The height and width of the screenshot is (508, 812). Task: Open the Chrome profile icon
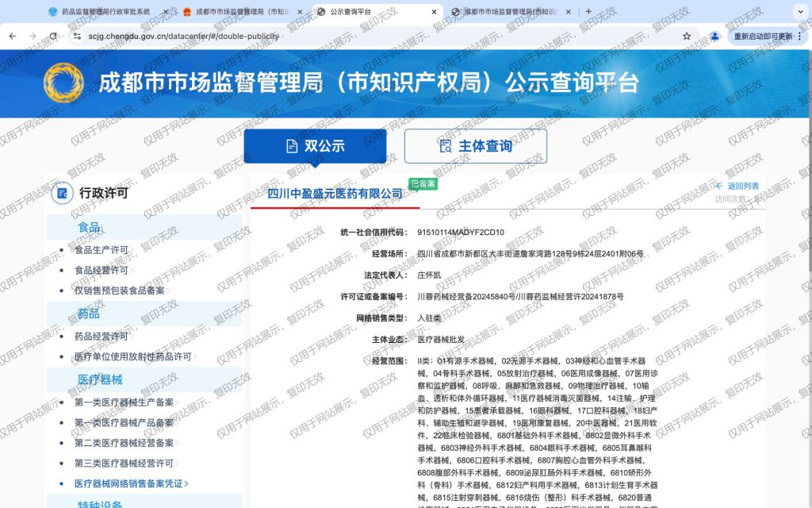coord(714,37)
